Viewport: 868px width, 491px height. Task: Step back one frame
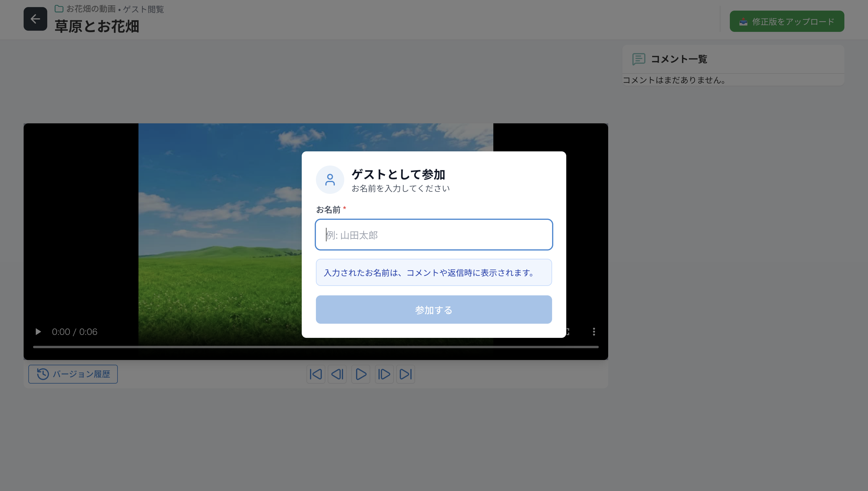[x=337, y=374]
